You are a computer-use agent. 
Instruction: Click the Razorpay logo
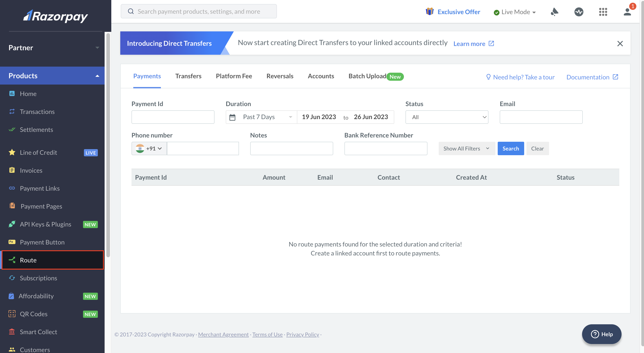coord(55,16)
